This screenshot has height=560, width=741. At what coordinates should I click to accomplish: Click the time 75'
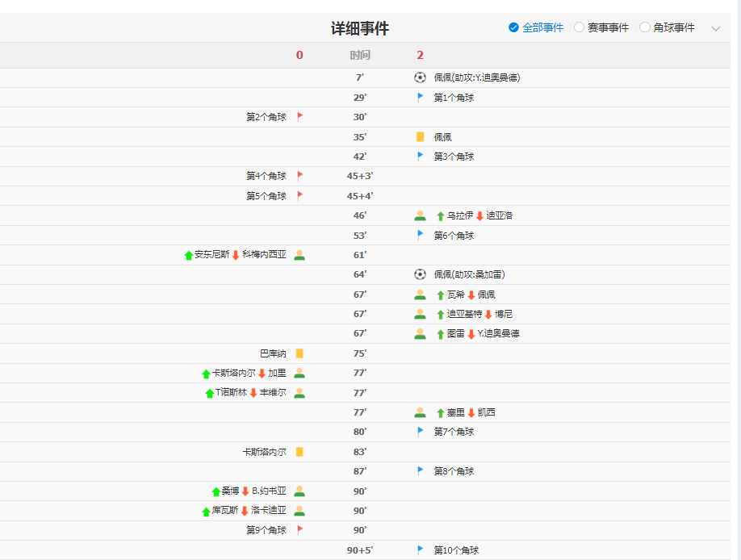click(360, 353)
